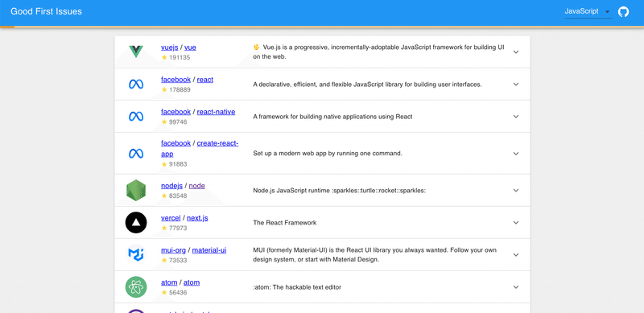Click the star icon next to 91883
644x313 pixels.
pos(164,164)
